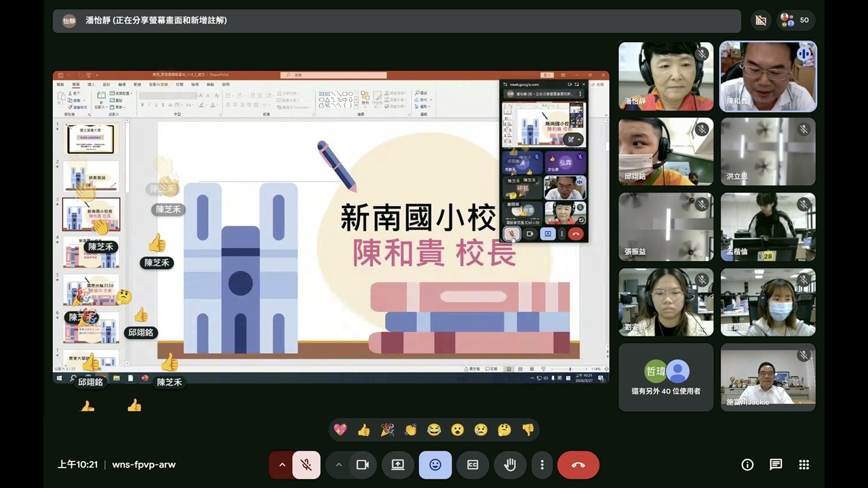Raise your hand with the hand icon

tap(510, 465)
